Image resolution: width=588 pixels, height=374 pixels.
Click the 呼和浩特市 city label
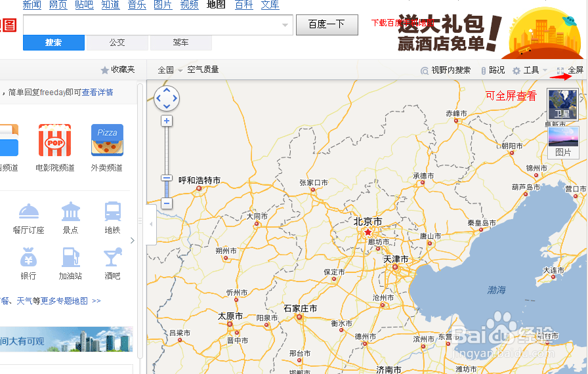tap(199, 180)
